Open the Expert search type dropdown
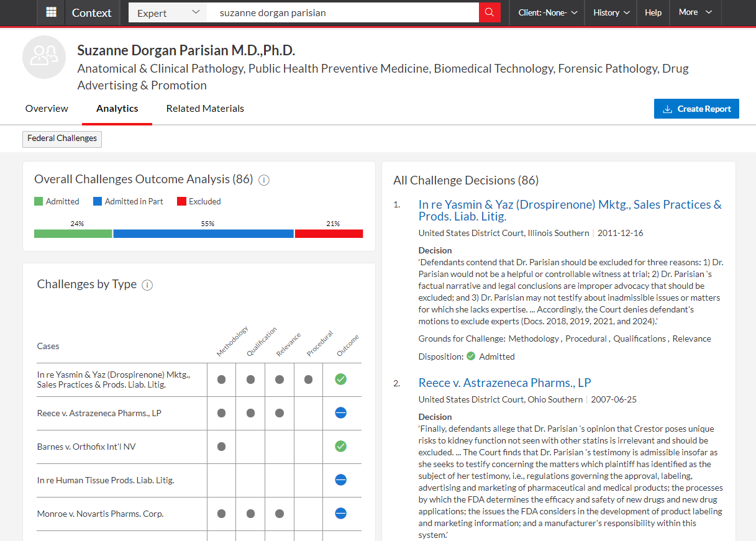This screenshot has width=756, height=541. (x=168, y=12)
